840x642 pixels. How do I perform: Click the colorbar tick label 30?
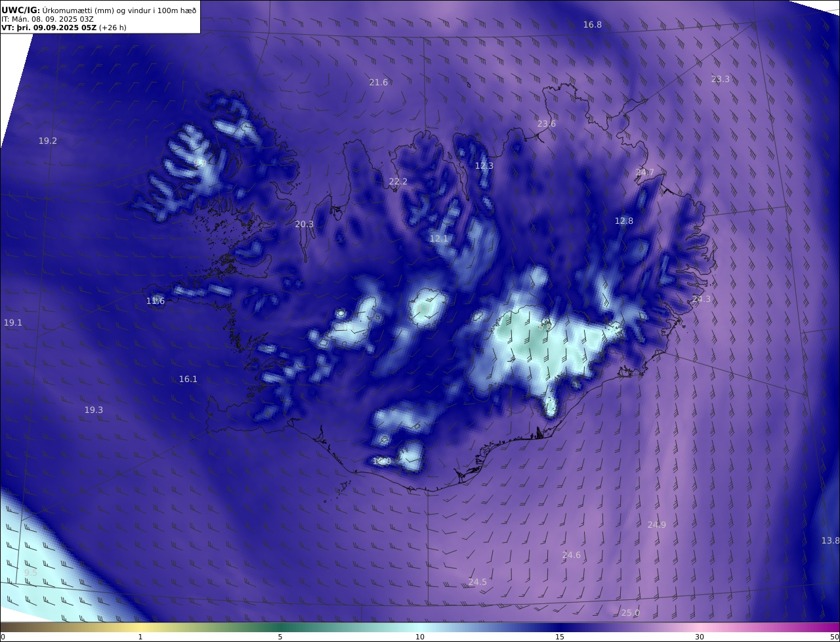click(x=700, y=637)
